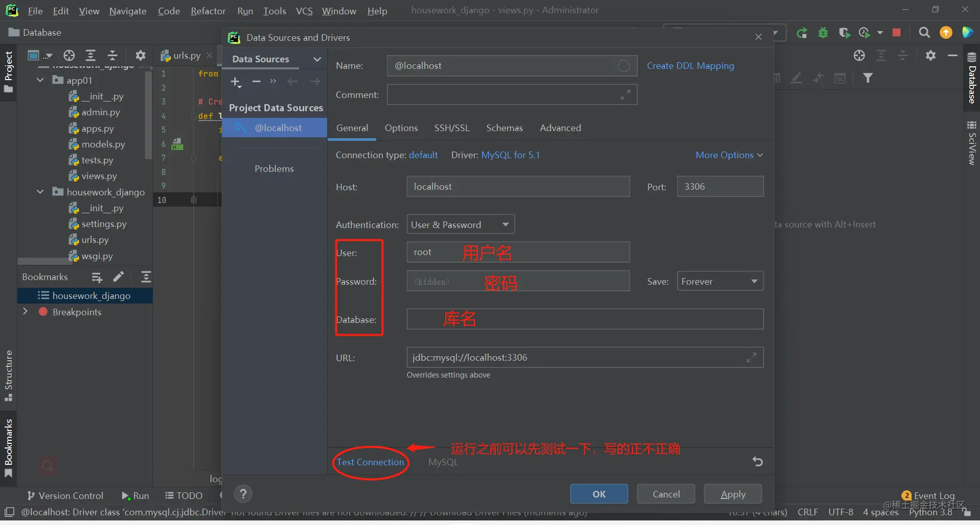Open the Refactor menu
The height and width of the screenshot is (525, 980).
coord(208,11)
